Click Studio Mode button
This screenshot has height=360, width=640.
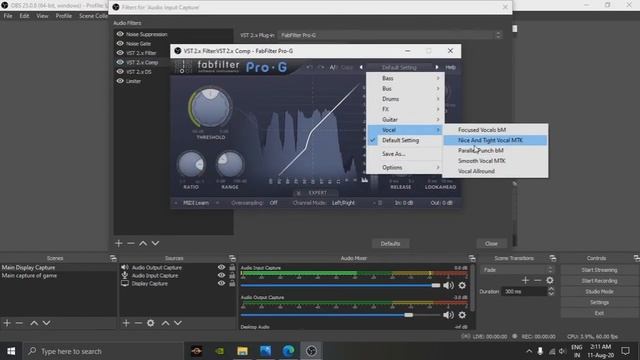(599, 291)
